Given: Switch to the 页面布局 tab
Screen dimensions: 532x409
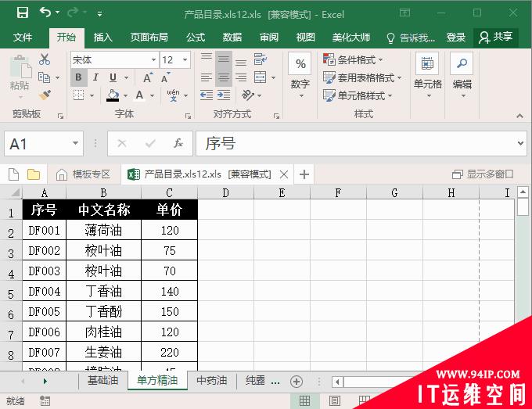Looking at the screenshot, I should click(149, 37).
